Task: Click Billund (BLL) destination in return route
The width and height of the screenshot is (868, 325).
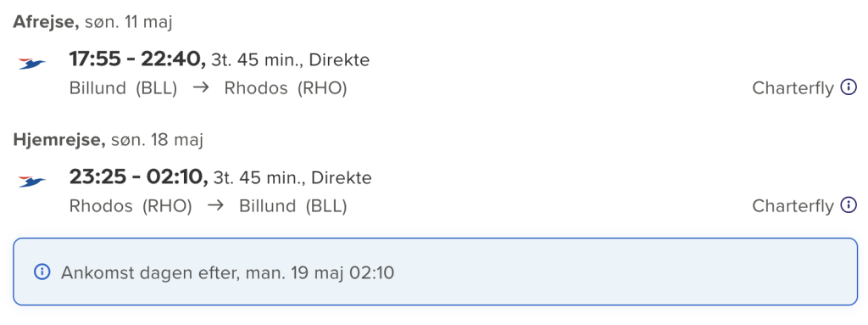Action: 292,205
